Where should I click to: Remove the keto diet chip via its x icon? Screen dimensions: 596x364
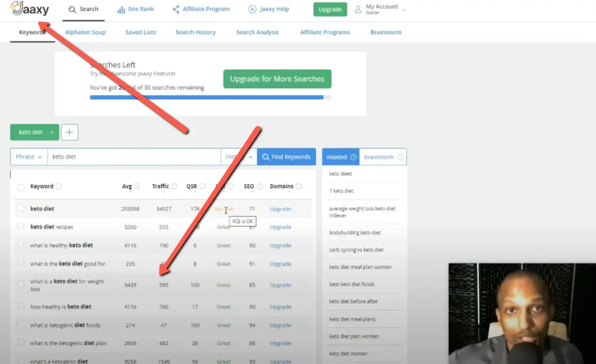pyautogui.click(x=51, y=132)
